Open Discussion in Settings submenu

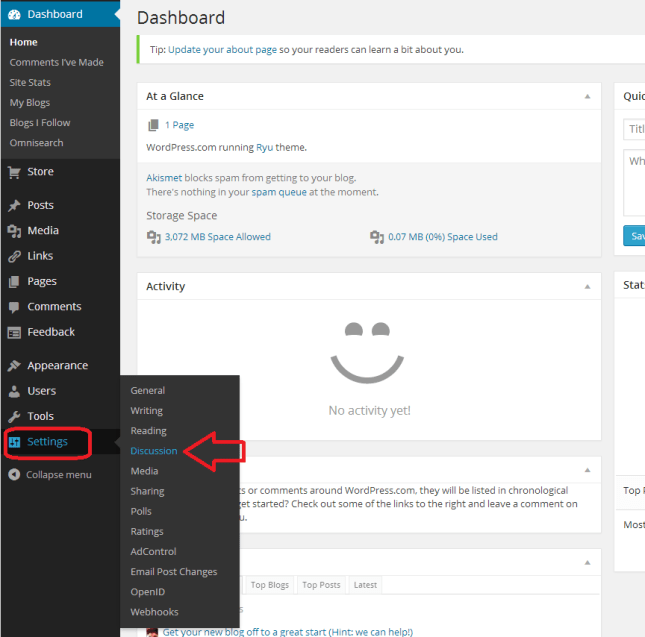(153, 451)
